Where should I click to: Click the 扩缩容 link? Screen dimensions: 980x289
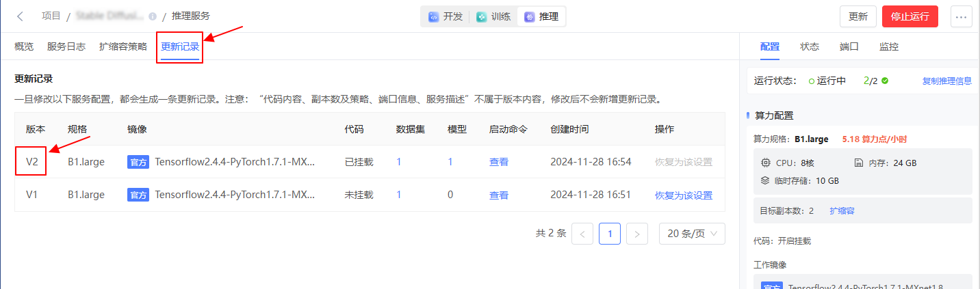(x=842, y=210)
